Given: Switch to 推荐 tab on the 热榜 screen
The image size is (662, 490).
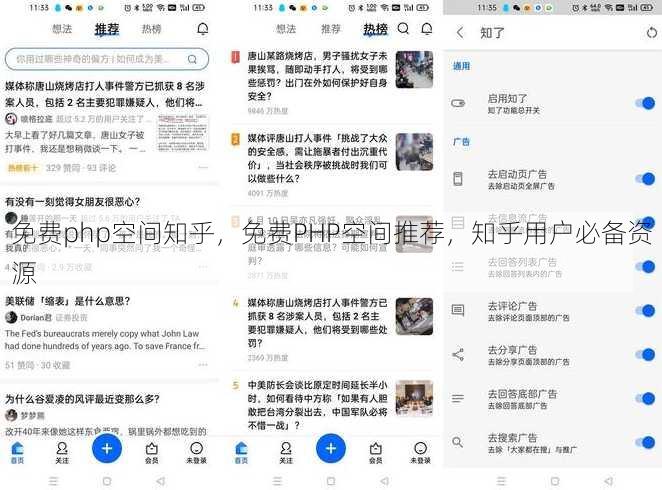Looking at the screenshot, I should tap(331, 29).
